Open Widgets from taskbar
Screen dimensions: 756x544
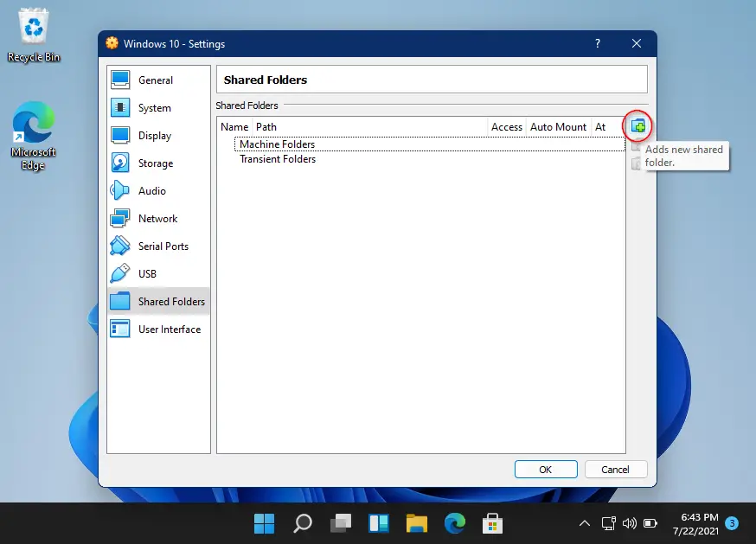[379, 524]
